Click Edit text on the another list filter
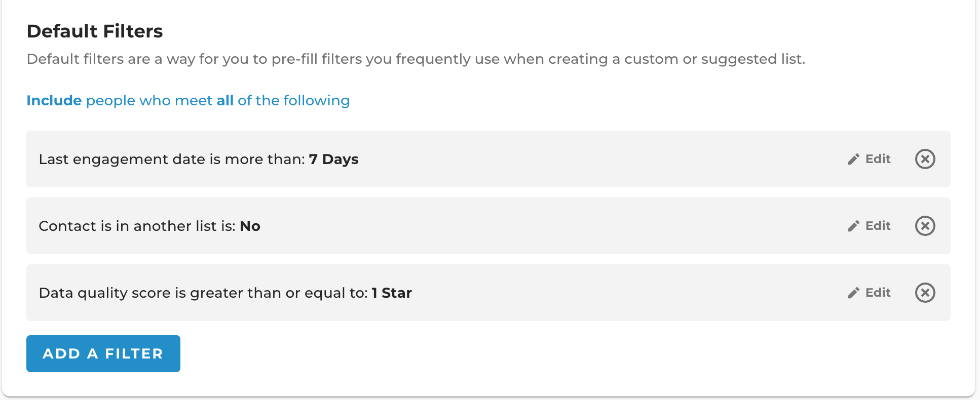 pos(878,226)
